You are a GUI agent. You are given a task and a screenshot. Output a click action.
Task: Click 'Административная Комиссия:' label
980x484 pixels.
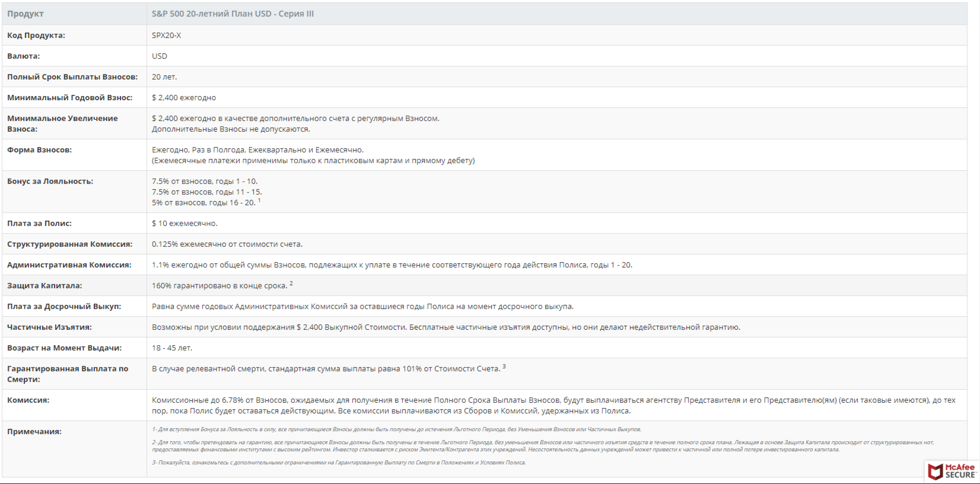tap(69, 265)
